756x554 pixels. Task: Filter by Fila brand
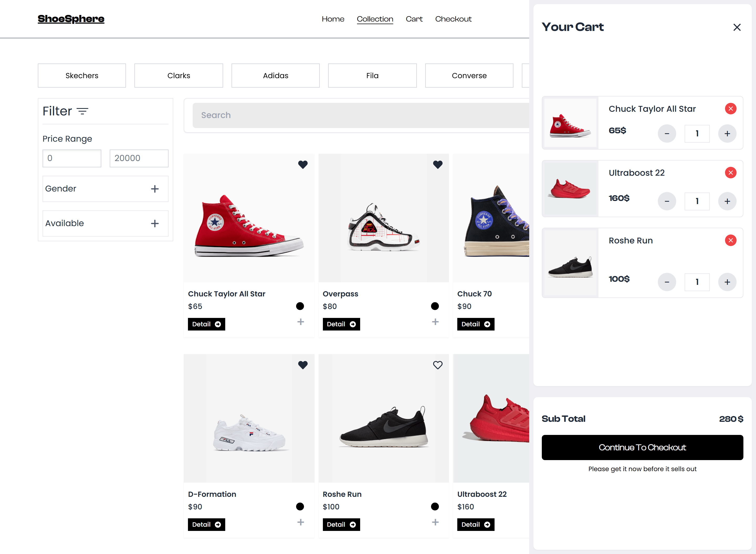tap(372, 76)
